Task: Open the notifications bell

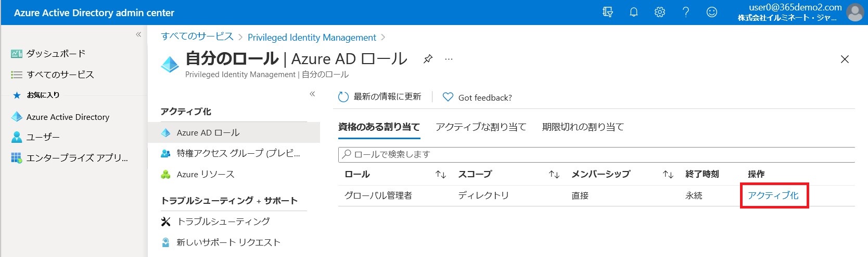Action: tap(634, 12)
